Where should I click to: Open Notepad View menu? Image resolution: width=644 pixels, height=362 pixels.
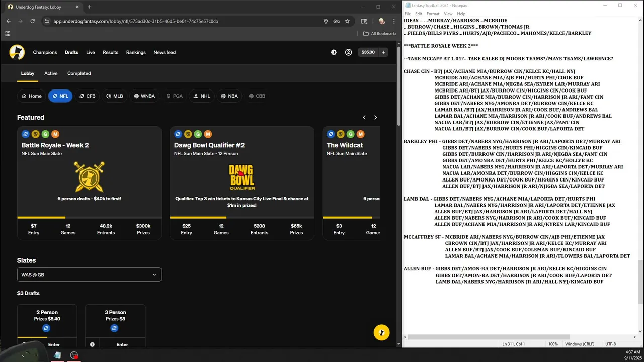point(448,14)
